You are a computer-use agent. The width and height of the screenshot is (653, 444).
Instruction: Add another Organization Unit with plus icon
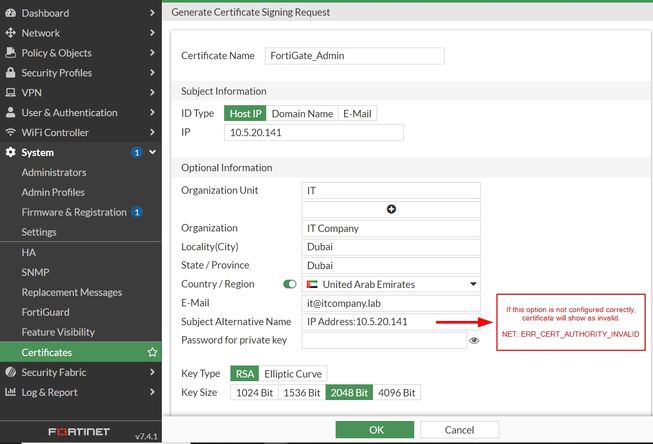click(391, 209)
